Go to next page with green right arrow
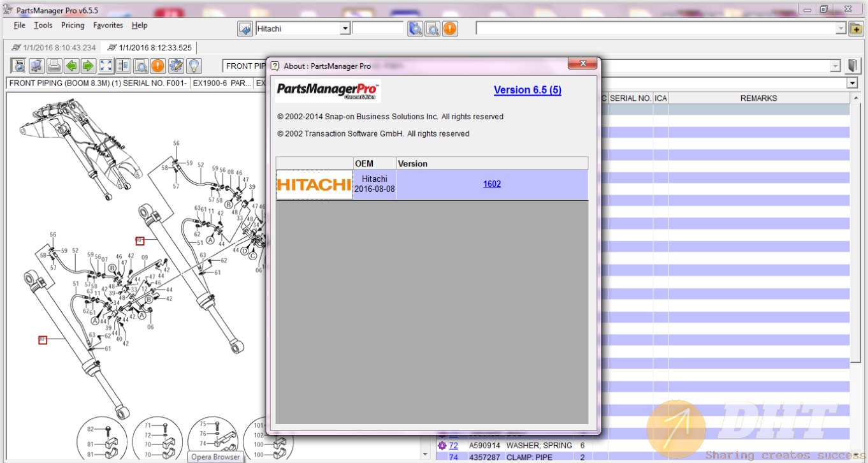Image resolution: width=868 pixels, height=463 pixels. [89, 66]
